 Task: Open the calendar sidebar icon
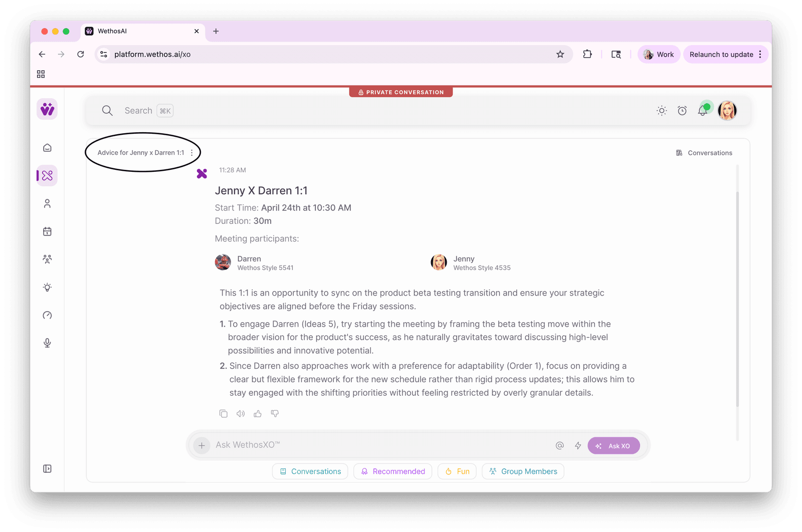point(47,231)
